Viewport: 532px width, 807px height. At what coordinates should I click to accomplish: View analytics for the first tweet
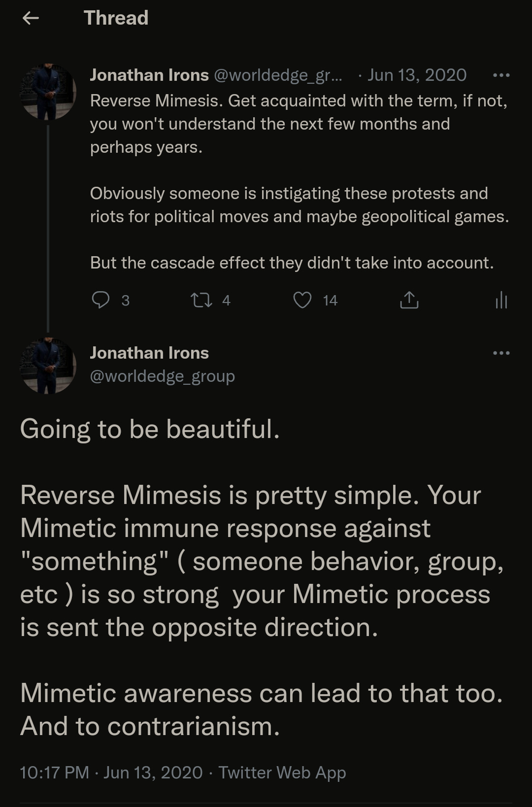tap(500, 300)
